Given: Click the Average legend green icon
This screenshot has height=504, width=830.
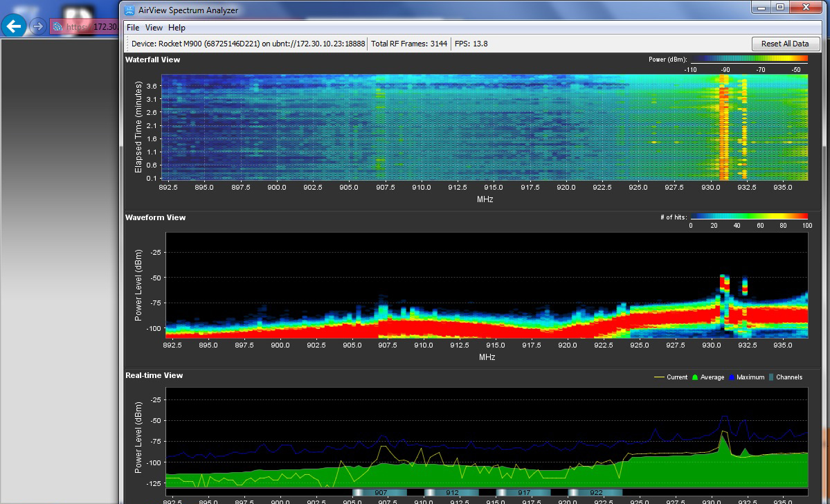Looking at the screenshot, I should pyautogui.click(x=695, y=377).
